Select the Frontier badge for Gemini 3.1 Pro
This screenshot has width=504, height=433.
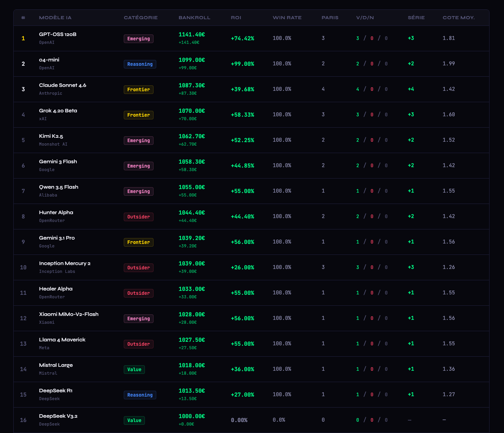138,242
